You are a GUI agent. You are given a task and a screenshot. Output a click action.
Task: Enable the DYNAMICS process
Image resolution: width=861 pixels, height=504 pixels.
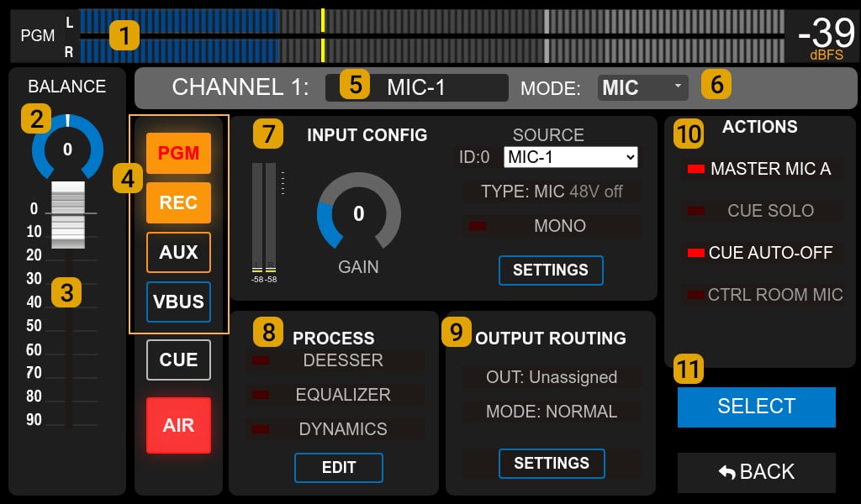tap(335, 429)
